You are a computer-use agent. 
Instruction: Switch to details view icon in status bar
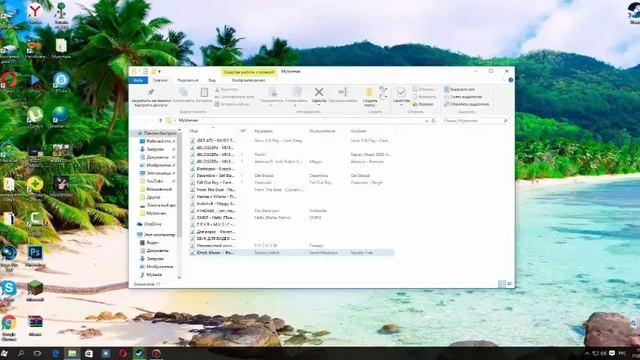(x=502, y=284)
